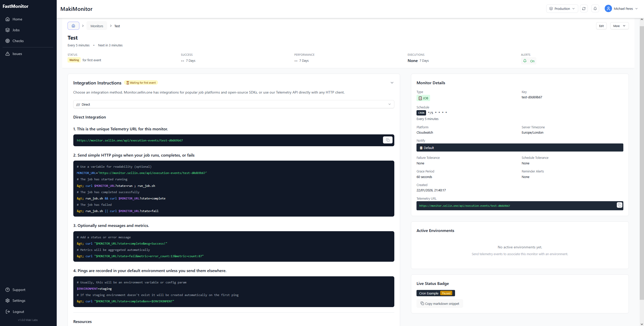Click the Support help icon

(x=8, y=289)
